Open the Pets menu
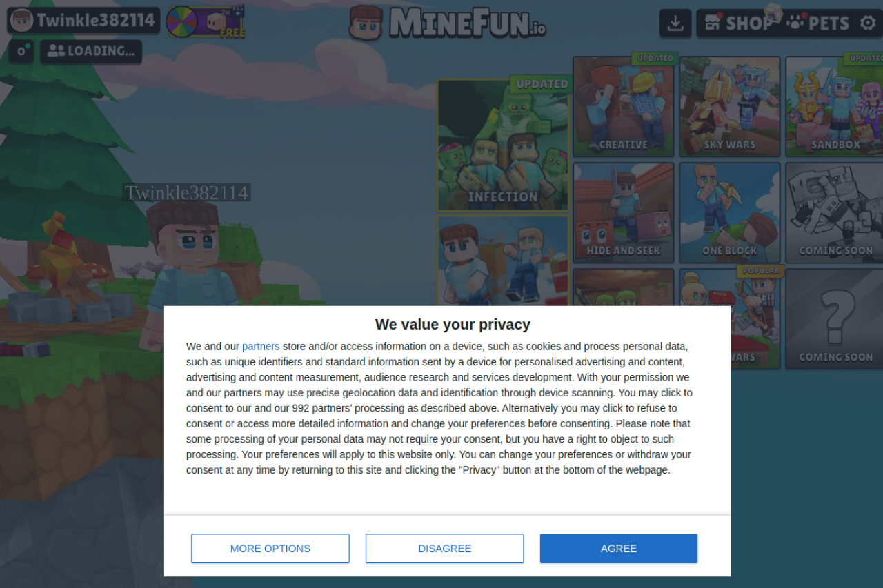 [817, 23]
